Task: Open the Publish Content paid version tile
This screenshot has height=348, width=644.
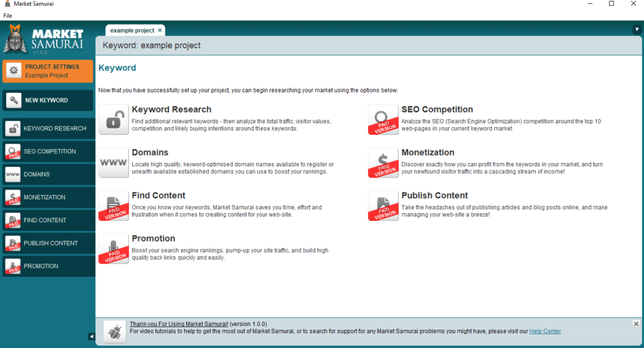Action: pos(383,205)
